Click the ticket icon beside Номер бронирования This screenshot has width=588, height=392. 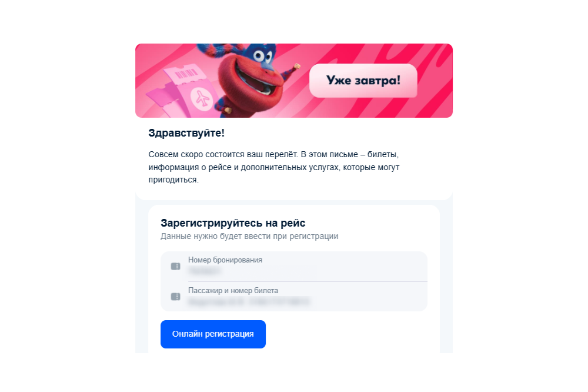click(x=175, y=266)
